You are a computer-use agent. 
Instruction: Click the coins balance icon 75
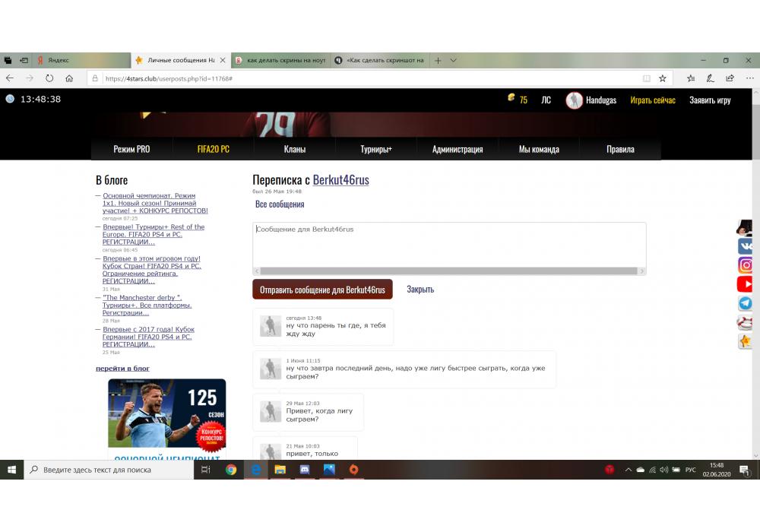click(x=517, y=100)
